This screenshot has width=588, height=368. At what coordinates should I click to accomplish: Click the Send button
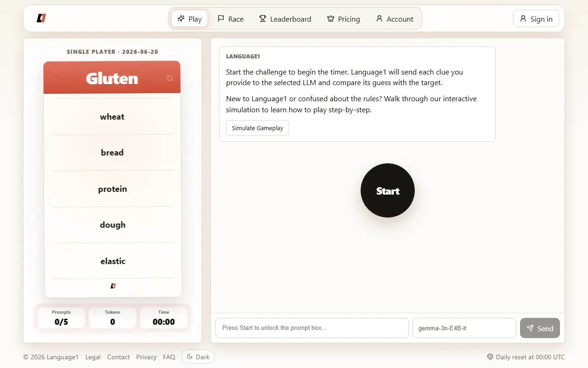click(540, 328)
